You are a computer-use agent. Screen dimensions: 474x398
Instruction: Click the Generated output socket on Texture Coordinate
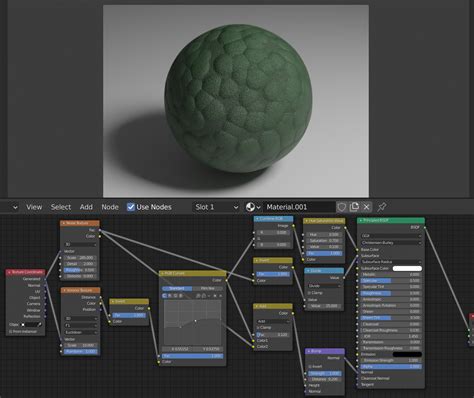[x=45, y=279]
